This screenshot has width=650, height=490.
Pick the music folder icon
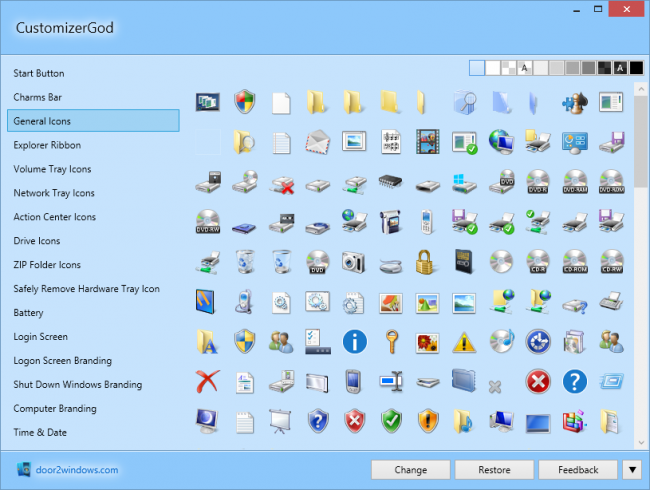(463, 421)
